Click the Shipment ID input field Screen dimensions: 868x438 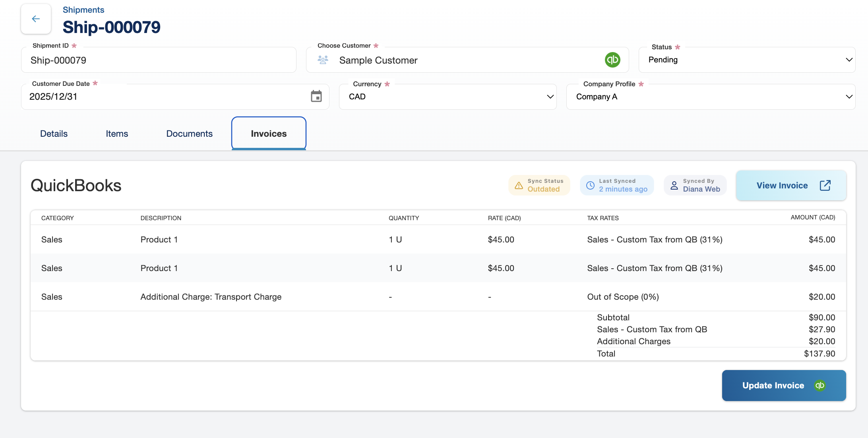[x=159, y=60]
